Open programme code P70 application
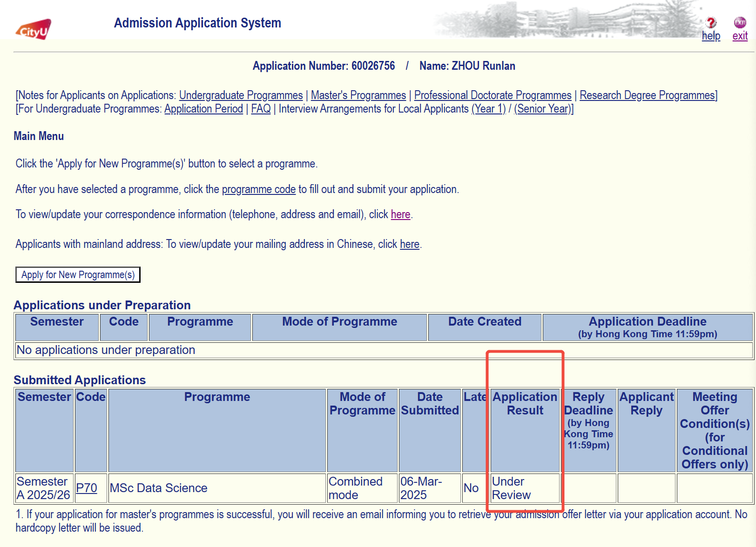Image resolution: width=756 pixels, height=547 pixels. [x=87, y=488]
